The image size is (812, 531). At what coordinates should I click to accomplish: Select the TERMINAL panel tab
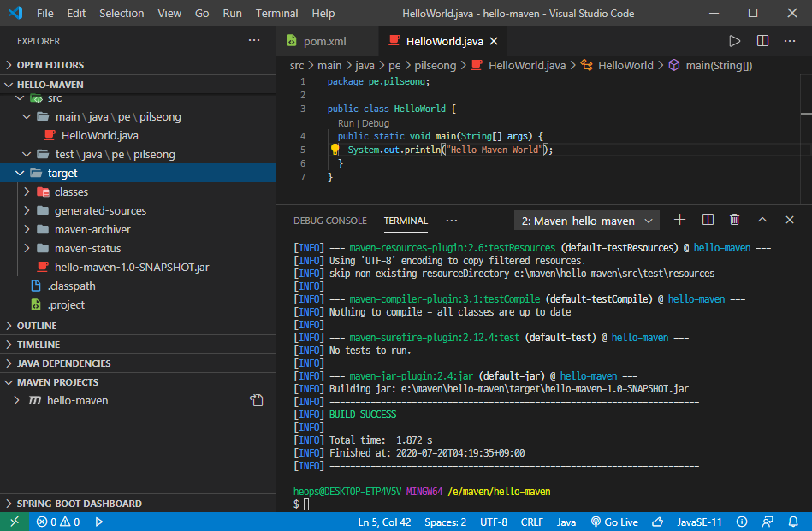[x=406, y=221]
